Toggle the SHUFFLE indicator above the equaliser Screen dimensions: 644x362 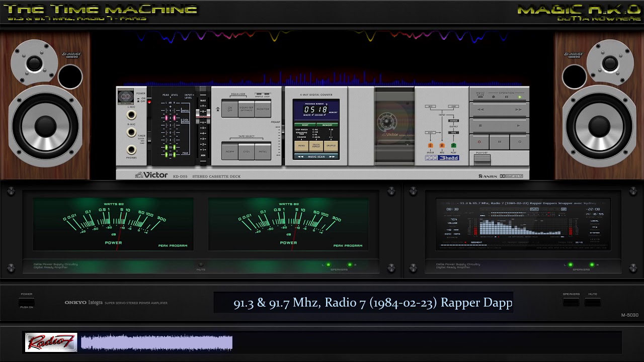pos(259,94)
